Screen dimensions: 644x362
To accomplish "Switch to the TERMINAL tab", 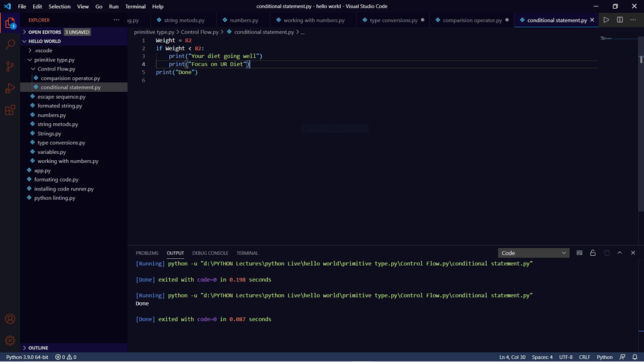I will click(247, 253).
